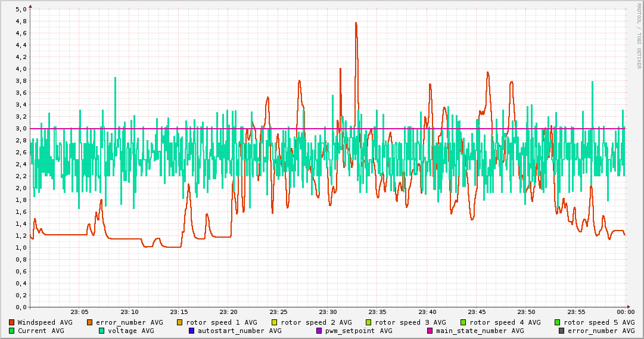Click the gray error_number AVG legend swatch
Screen dimensions: 644x339
pyautogui.click(x=561, y=331)
